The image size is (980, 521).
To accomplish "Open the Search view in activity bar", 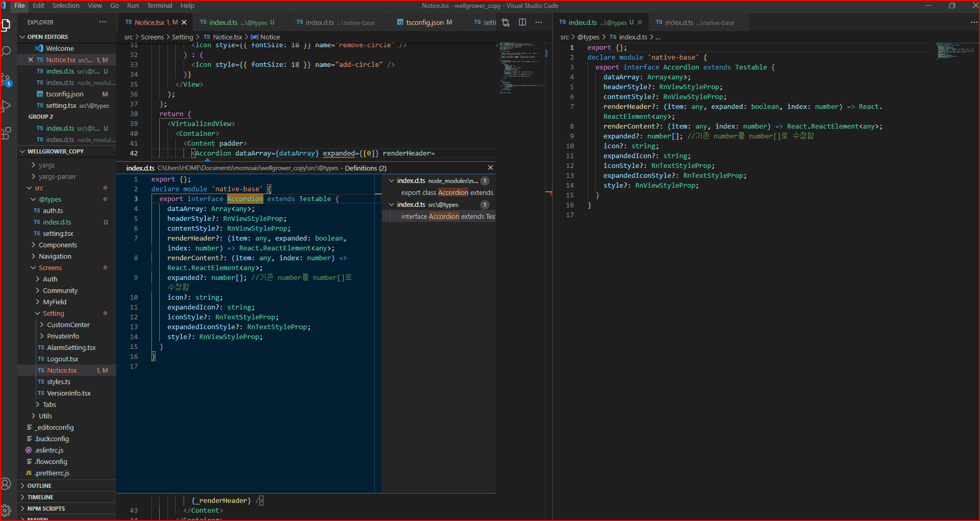I will (6, 51).
